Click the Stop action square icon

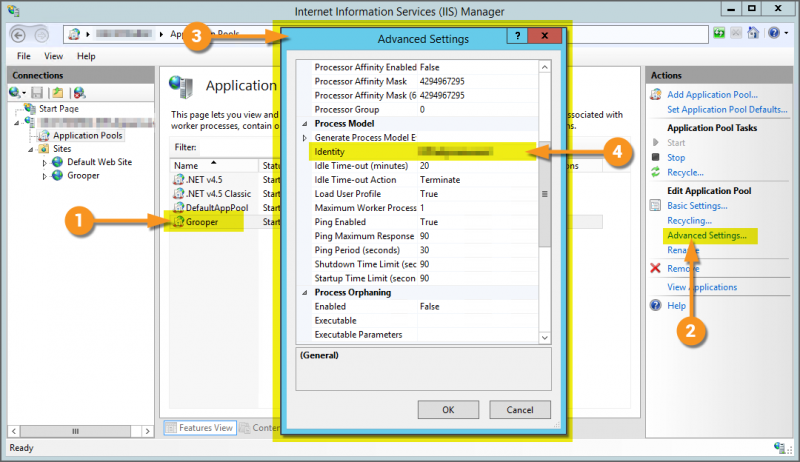click(x=656, y=157)
